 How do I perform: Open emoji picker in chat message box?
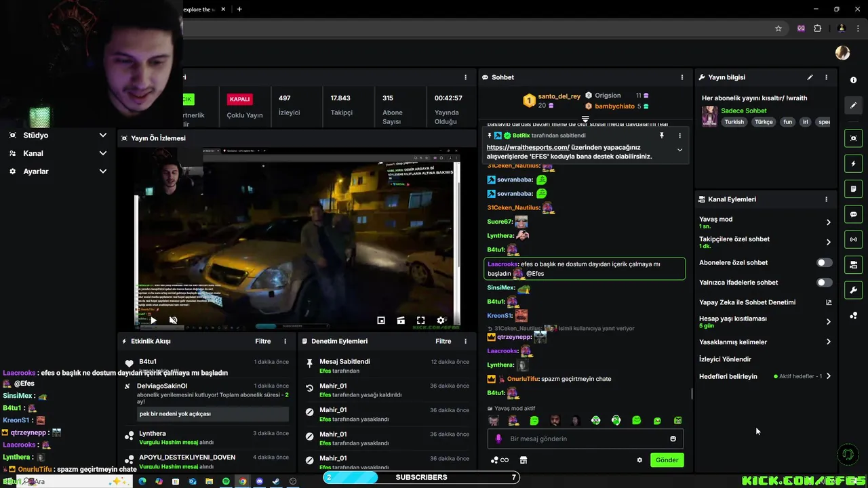coord(673,439)
